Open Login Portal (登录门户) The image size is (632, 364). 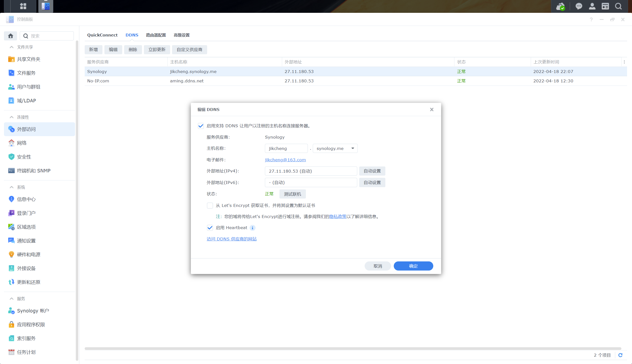39,213
